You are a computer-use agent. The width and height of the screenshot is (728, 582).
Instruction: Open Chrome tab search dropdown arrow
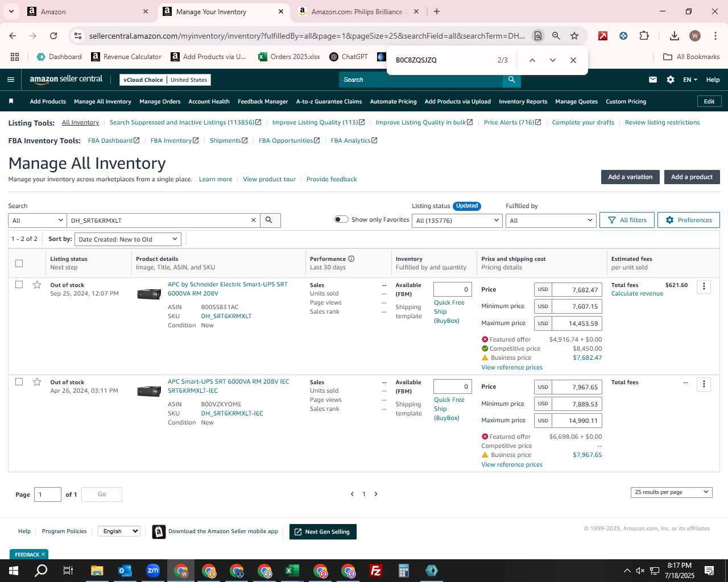click(11, 11)
